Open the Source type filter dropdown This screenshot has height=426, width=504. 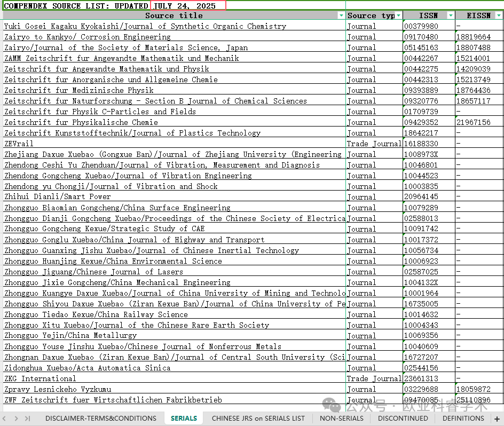click(399, 15)
